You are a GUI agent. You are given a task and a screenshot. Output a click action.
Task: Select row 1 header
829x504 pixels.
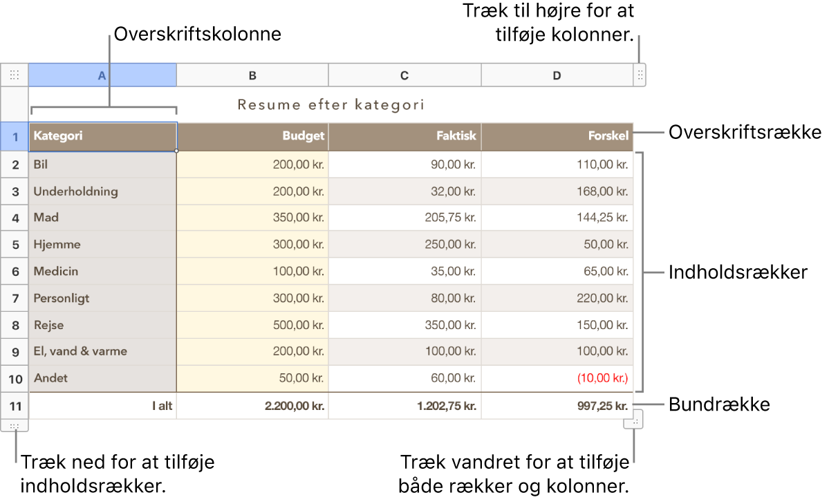click(x=15, y=136)
